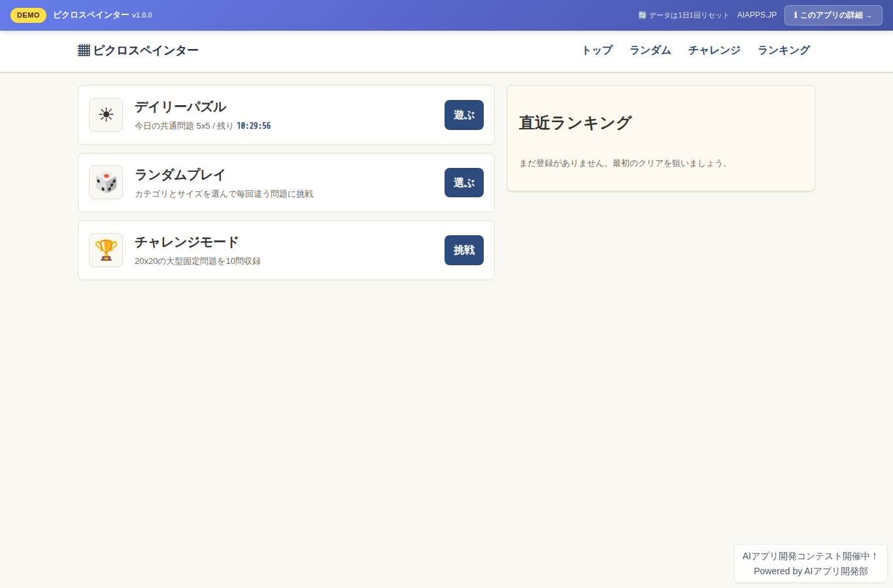Screen dimensions: 893x588
Task: Click the yellow DEMO badge
Action: click(28, 15)
